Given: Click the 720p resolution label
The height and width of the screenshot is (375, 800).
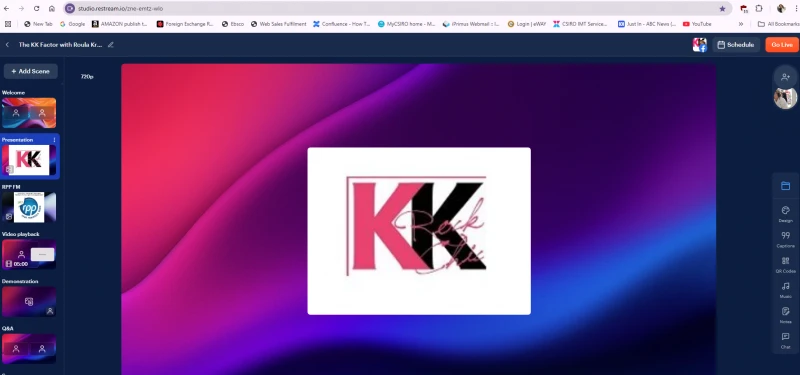Looking at the screenshot, I should tap(87, 77).
